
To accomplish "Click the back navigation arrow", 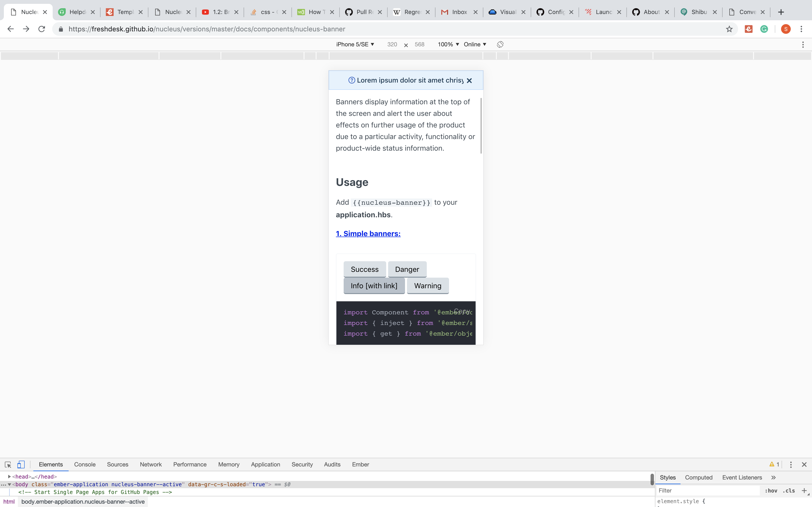I will tap(11, 29).
